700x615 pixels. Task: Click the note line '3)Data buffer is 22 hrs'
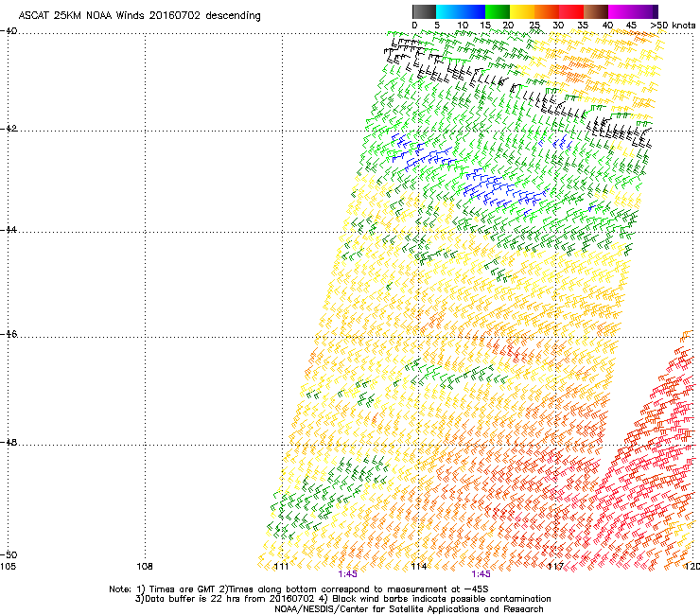342,599
